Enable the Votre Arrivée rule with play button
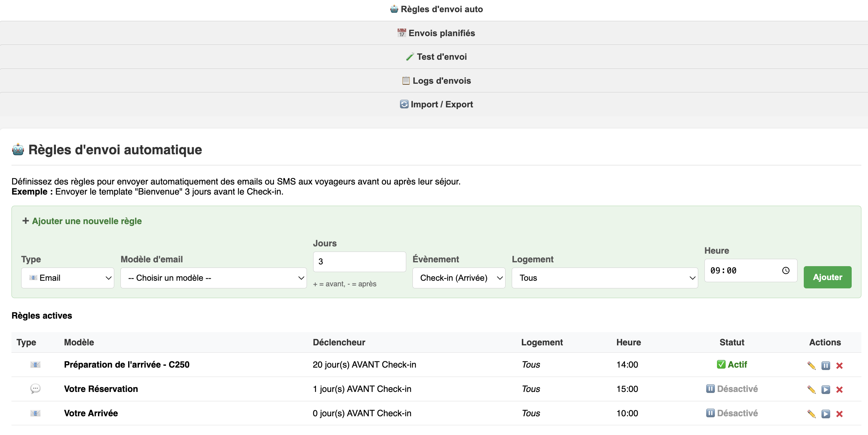The image size is (868, 435). click(826, 414)
